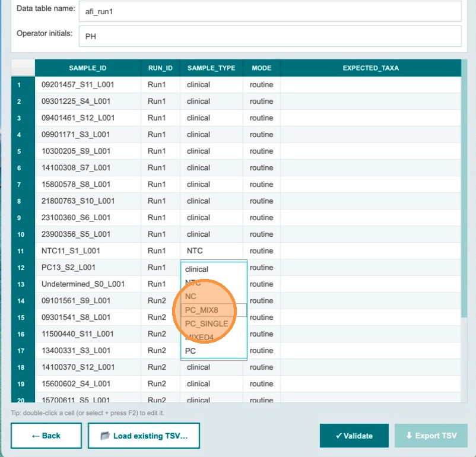Pick PC_MIX8 from the dropdown list
476x457 pixels.
click(214, 310)
